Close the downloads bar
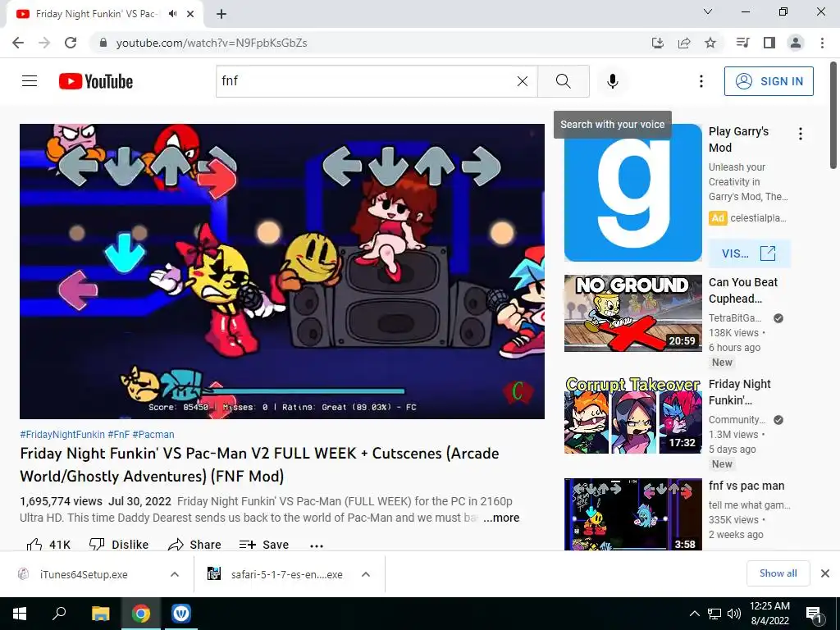The image size is (840, 630). 825,573
